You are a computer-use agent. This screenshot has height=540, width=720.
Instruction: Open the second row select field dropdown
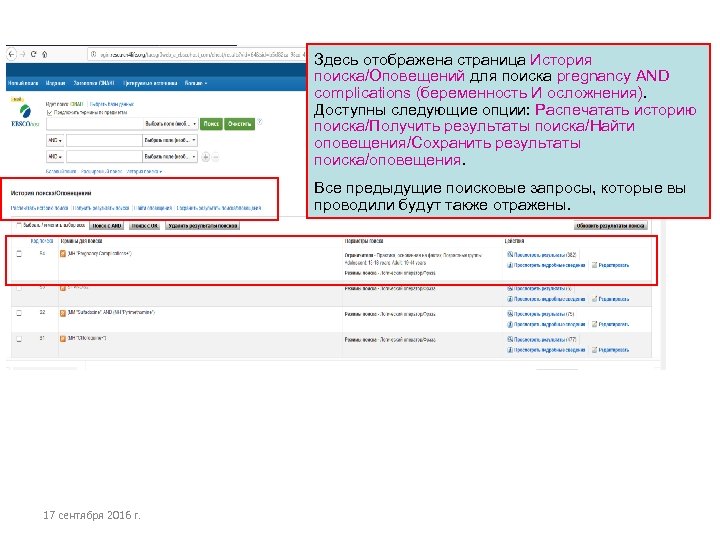pyautogui.click(x=170, y=140)
